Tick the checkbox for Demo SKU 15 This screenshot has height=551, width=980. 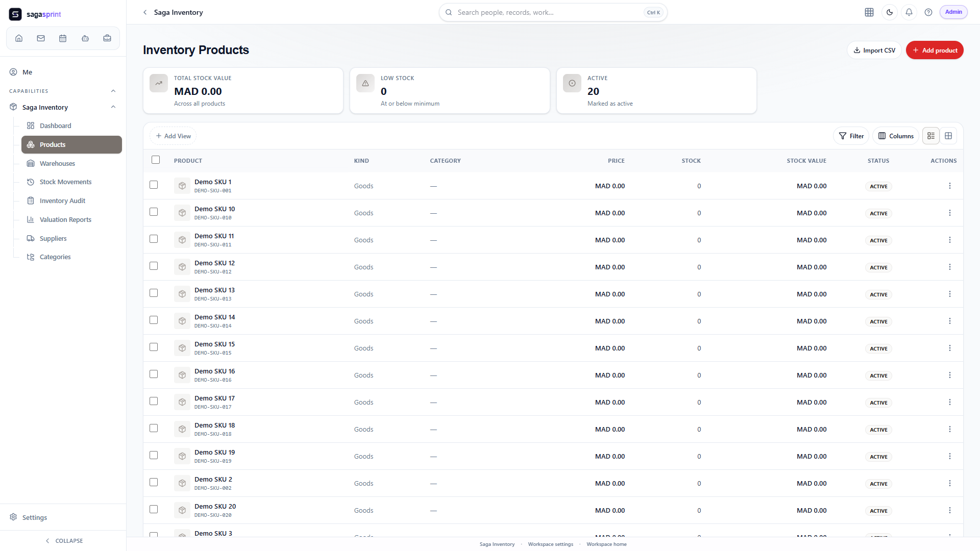[x=154, y=347]
